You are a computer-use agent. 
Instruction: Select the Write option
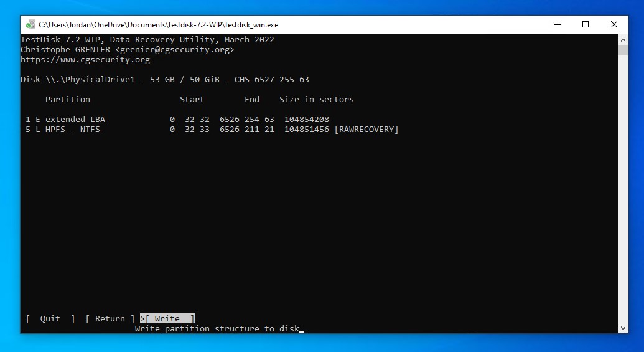click(167, 319)
